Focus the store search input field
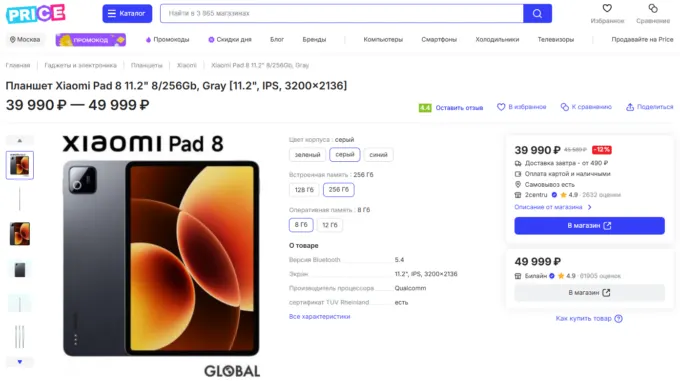This screenshot has width=680, height=390. click(x=342, y=13)
